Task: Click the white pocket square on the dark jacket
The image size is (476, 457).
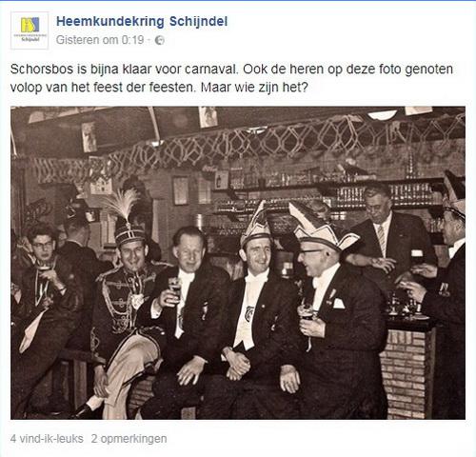Action: tap(339, 304)
